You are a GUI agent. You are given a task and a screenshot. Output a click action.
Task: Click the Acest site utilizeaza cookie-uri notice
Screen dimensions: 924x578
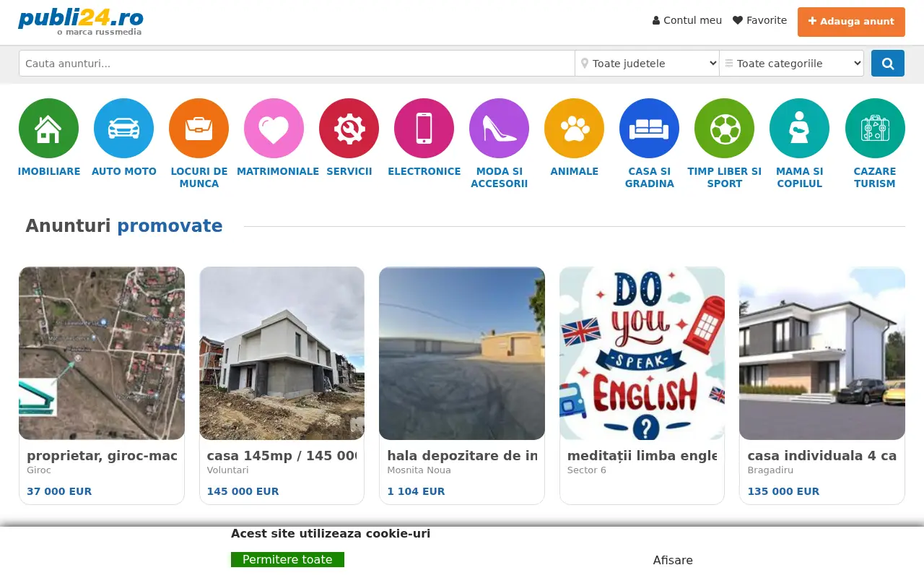[331, 534]
